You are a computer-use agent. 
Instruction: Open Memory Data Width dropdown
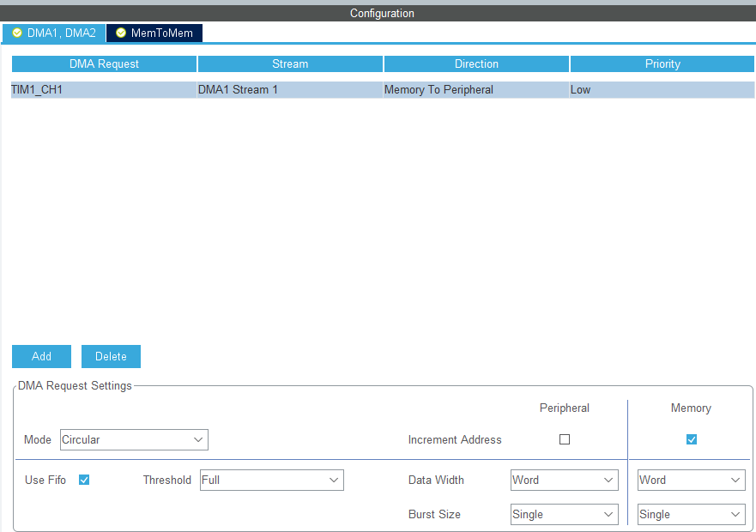pos(692,481)
